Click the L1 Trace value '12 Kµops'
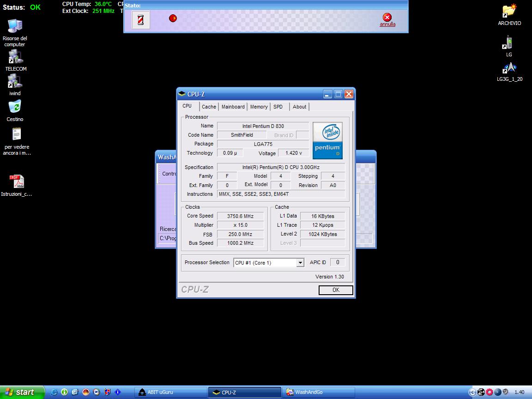 pos(323,225)
